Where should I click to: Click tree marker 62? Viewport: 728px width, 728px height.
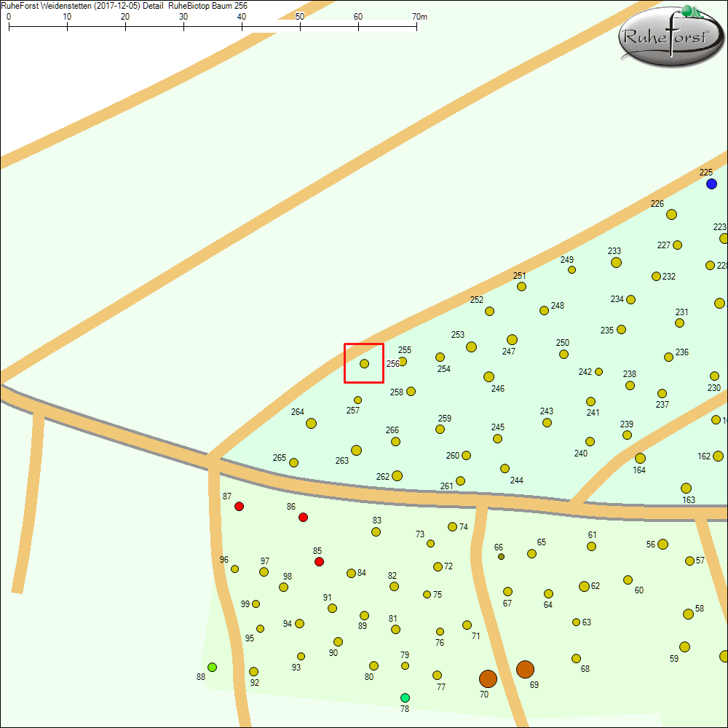tap(584, 586)
